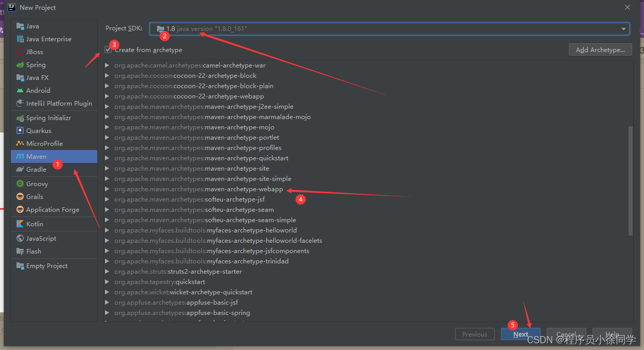Click the archetype list vertical scrollbar
Viewport: 644px width, 350px height.
(631, 180)
